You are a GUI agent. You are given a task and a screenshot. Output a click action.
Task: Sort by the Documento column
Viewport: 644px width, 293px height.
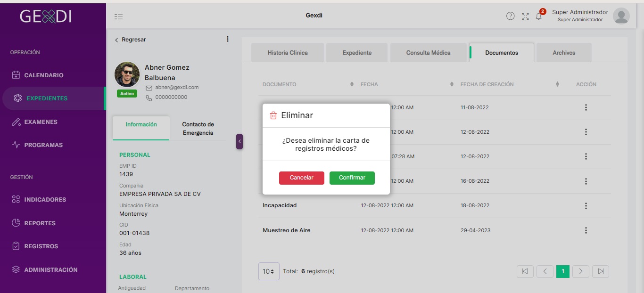[352, 84]
